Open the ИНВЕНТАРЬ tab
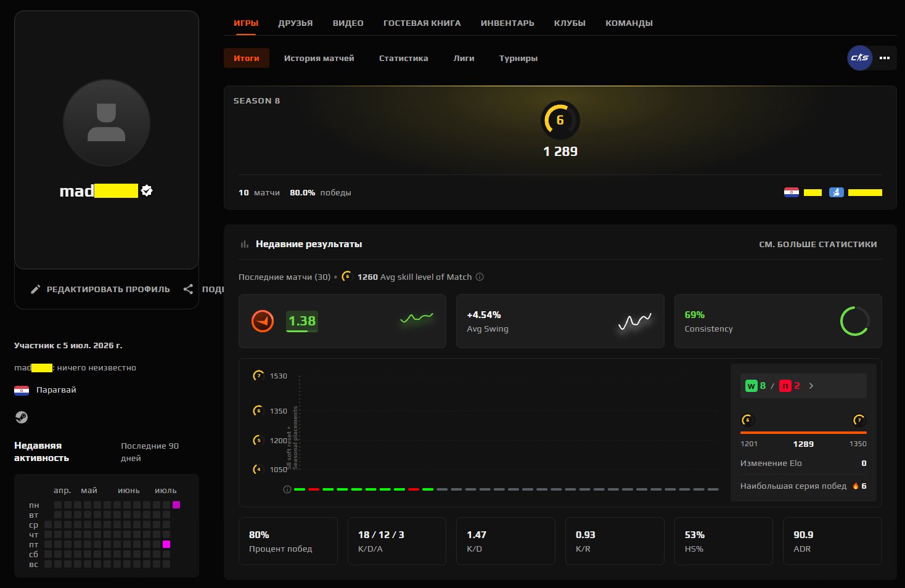The width and height of the screenshot is (905, 588). [x=507, y=23]
